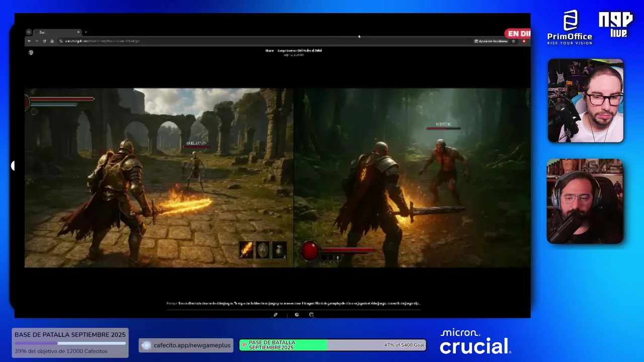The image size is (644, 362).
Task: Reload the page in the browser
Action: (x=44, y=41)
